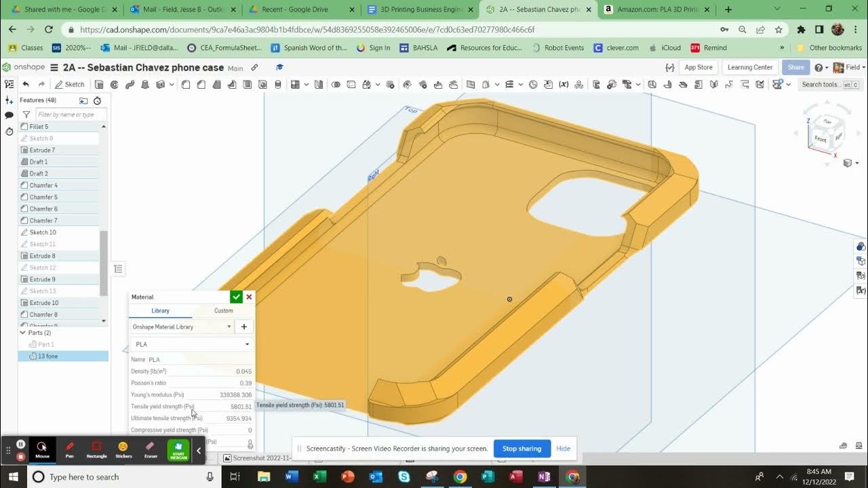Viewport: 868px width, 488px height.
Task: Click the Sketch button in toolbar
Action: [x=70, y=85]
